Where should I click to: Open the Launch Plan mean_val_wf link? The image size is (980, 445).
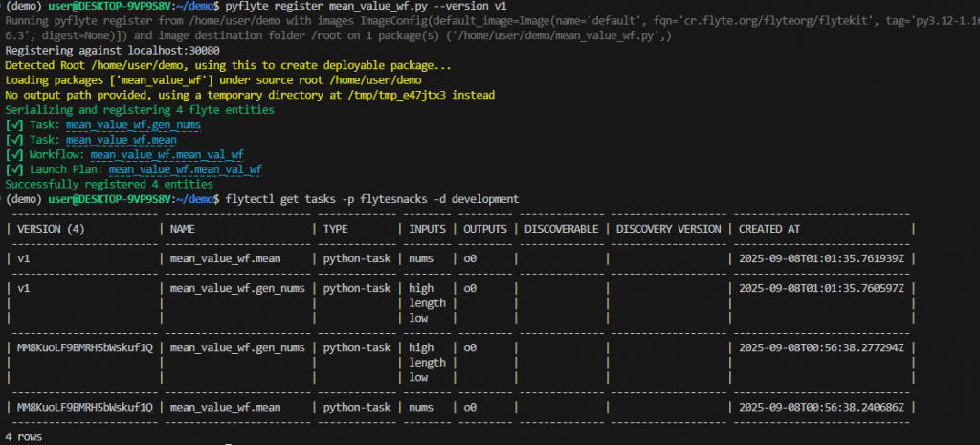tap(186, 169)
